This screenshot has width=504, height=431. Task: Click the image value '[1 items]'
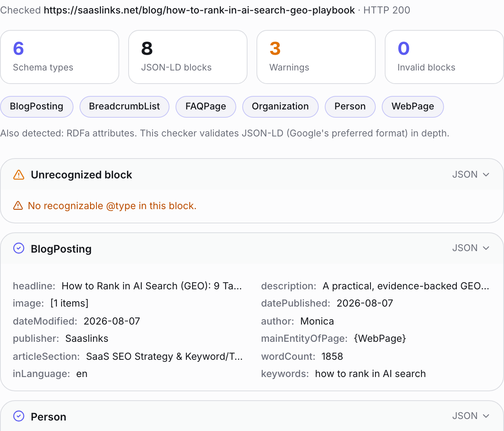coord(69,303)
